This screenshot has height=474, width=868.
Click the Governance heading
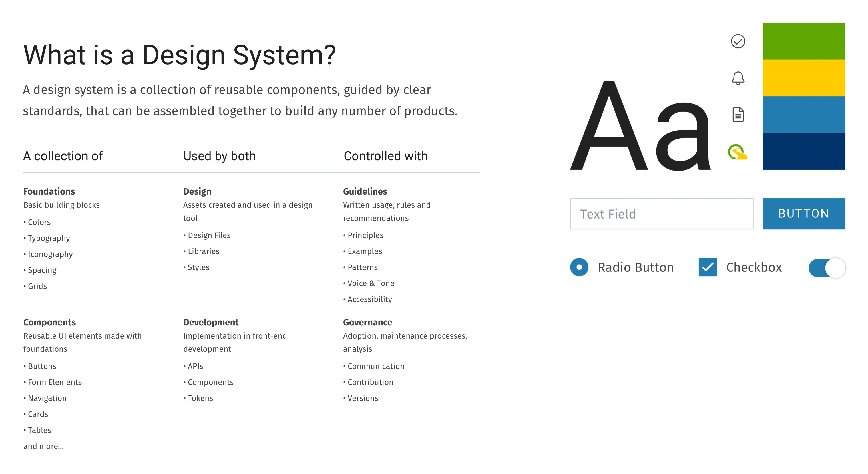pos(368,322)
